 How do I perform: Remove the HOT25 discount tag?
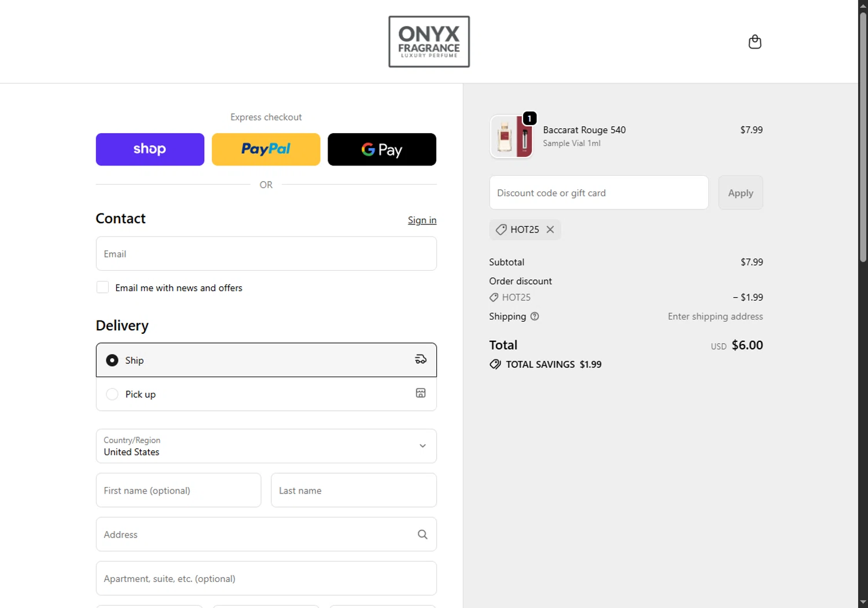[550, 230]
